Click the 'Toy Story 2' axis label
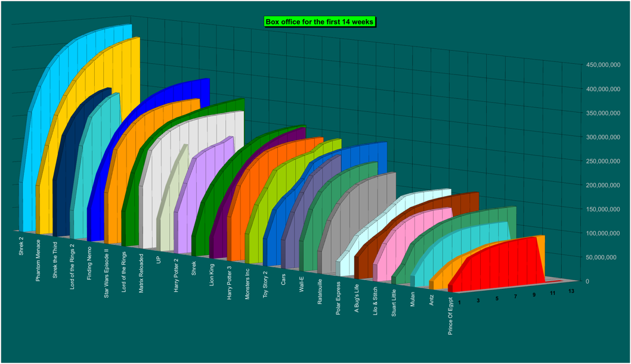 pos(265,284)
